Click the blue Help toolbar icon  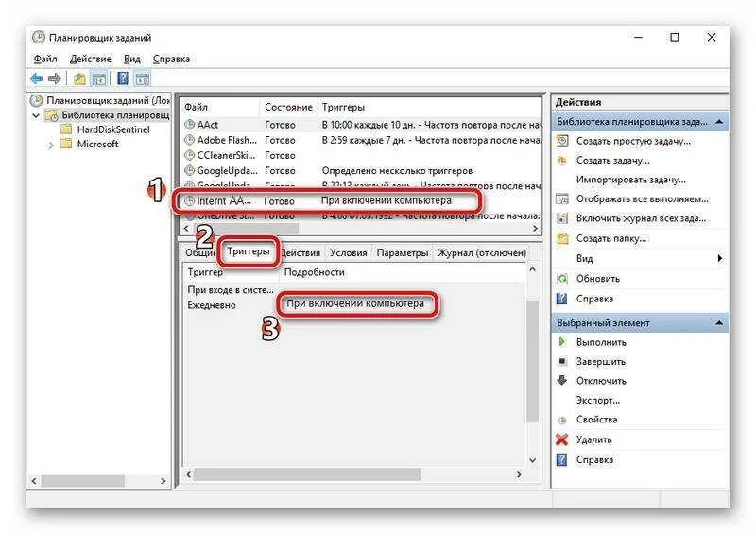coord(123,78)
